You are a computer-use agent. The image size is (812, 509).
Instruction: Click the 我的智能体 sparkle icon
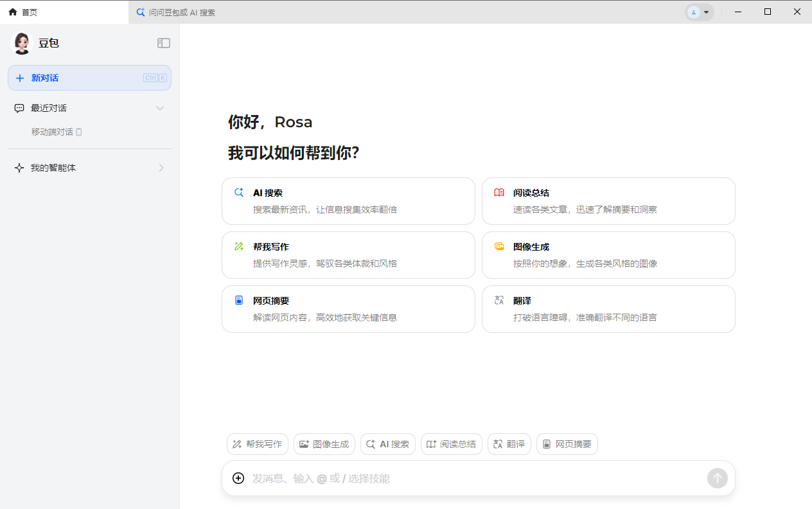pos(19,168)
